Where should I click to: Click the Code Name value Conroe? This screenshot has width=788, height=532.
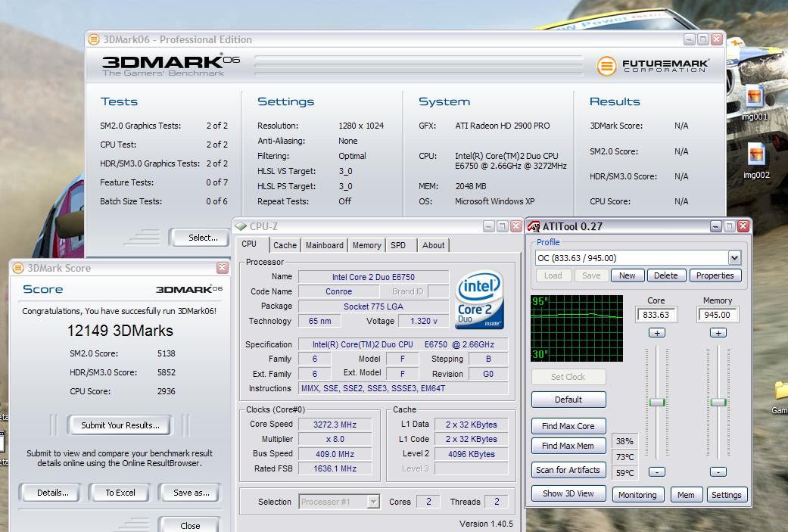[338, 291]
